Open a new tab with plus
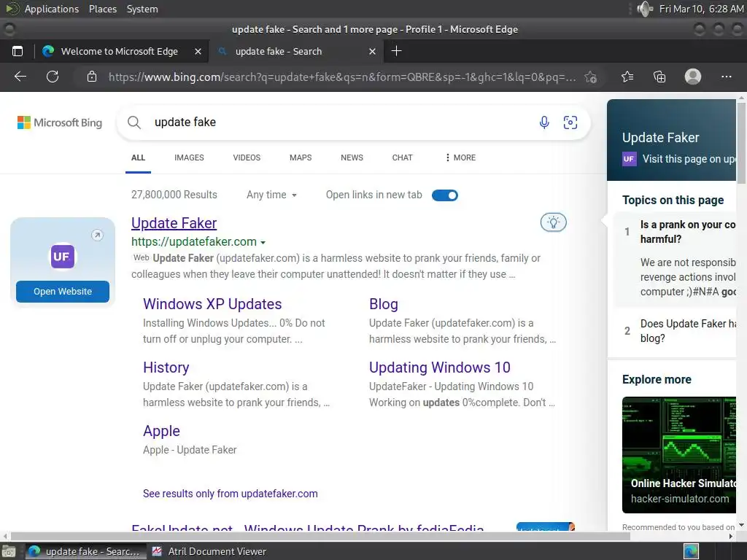The height and width of the screenshot is (560, 747). [x=396, y=51]
